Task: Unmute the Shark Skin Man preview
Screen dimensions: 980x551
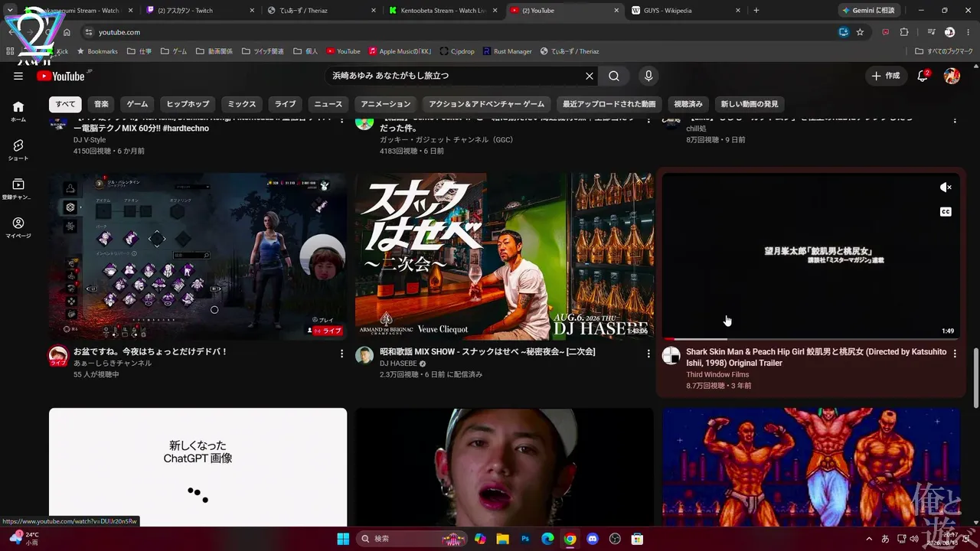Action: [946, 187]
